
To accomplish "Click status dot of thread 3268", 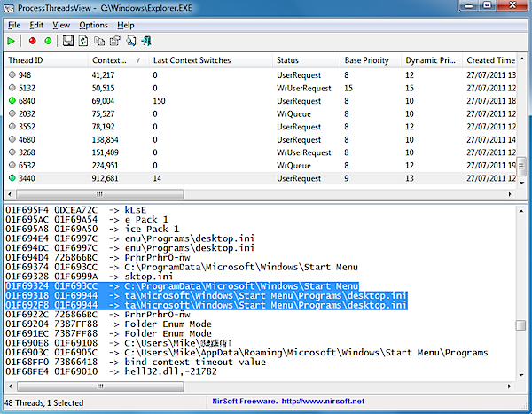I will tap(12, 152).
